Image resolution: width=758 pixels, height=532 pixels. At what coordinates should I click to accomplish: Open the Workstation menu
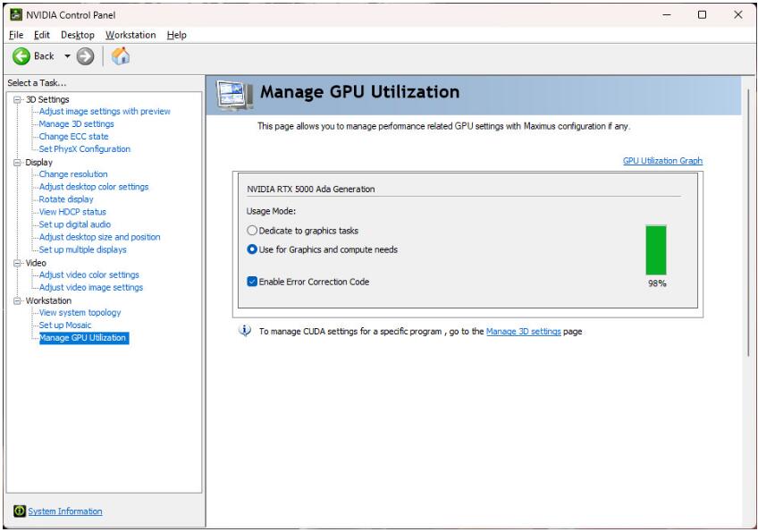pos(131,35)
